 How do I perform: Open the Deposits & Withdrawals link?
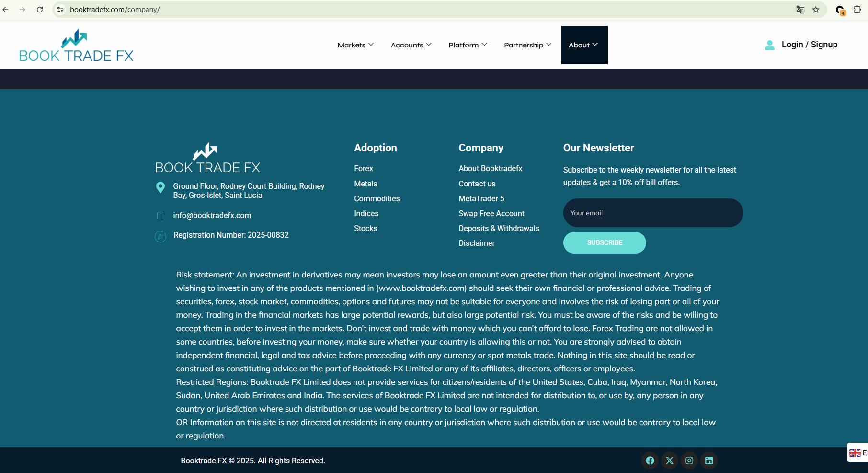[x=499, y=229]
